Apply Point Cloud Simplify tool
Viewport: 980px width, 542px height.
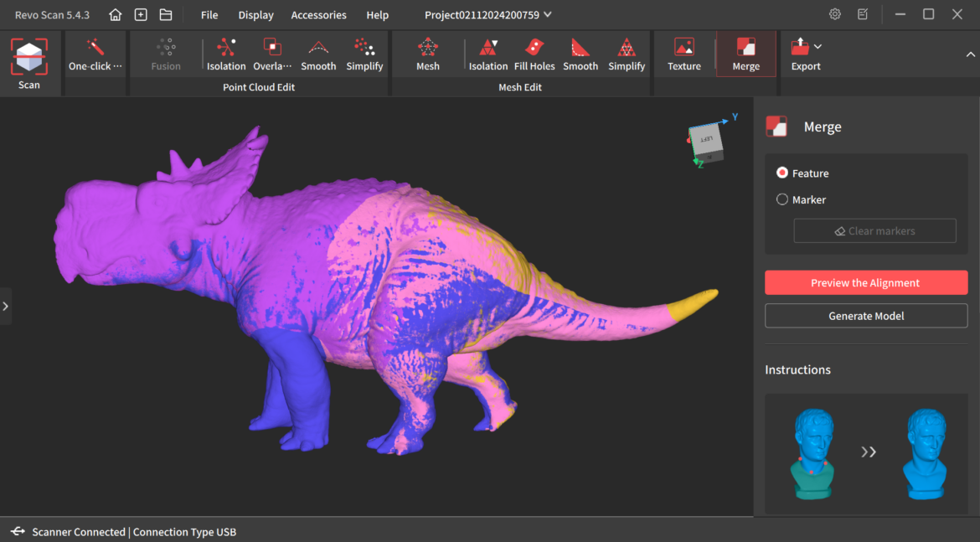(x=364, y=54)
